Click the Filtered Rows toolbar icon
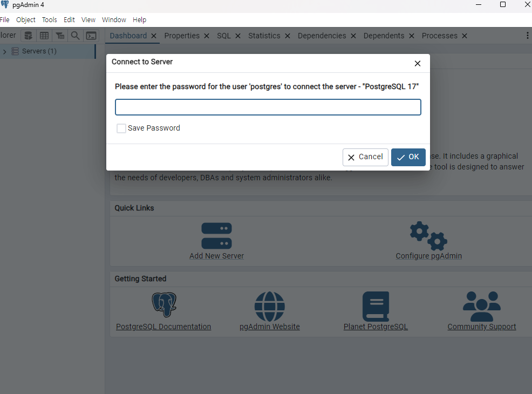The image size is (532, 394). 60,36
